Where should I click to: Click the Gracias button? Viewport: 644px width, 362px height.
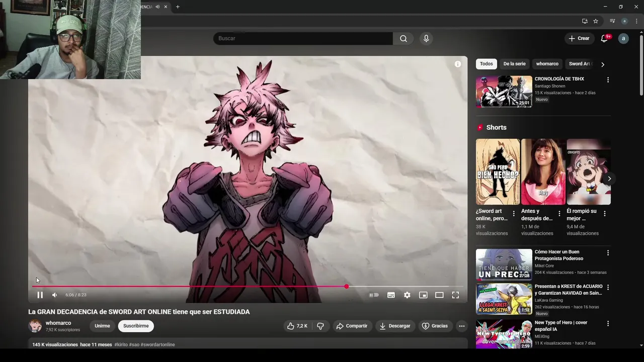[x=435, y=326]
